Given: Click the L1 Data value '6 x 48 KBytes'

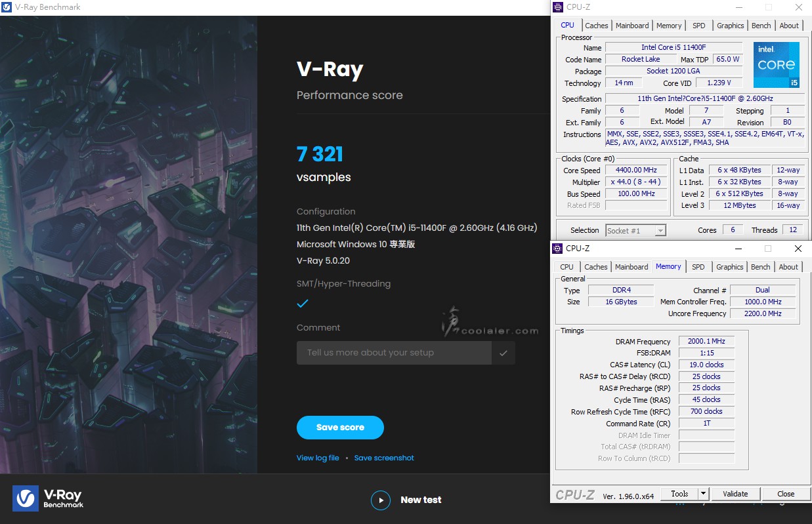Looking at the screenshot, I should pyautogui.click(x=739, y=171).
